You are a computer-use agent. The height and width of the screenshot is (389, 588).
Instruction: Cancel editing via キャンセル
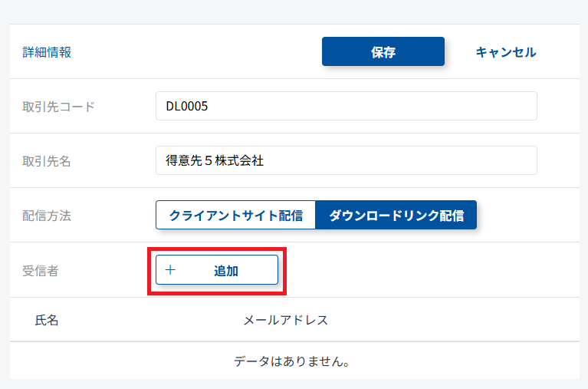pos(506,52)
